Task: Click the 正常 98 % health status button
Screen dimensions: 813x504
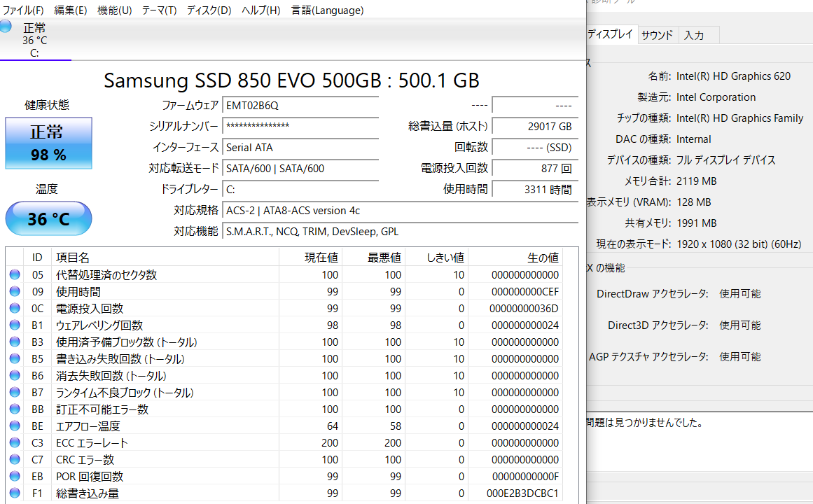Action: (49, 143)
